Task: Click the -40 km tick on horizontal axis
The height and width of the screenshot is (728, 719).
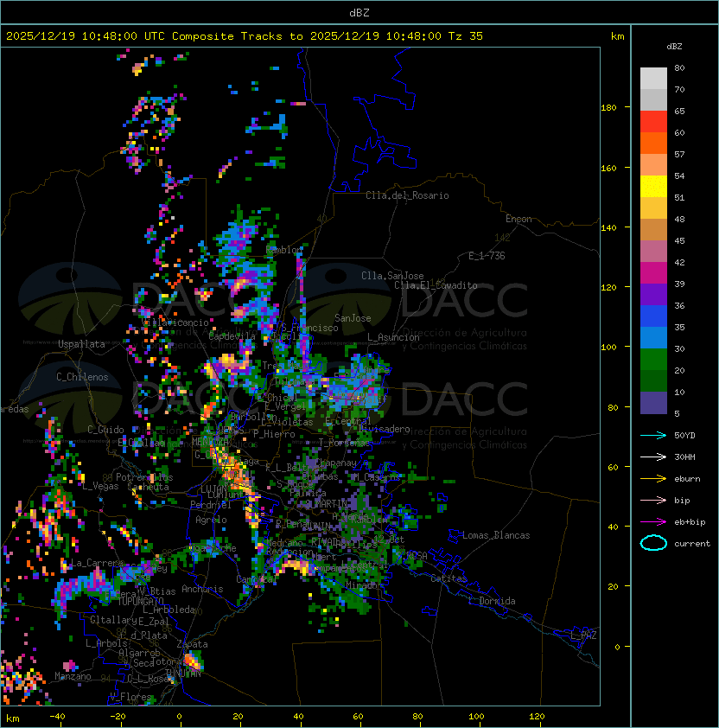Action: 57,717
